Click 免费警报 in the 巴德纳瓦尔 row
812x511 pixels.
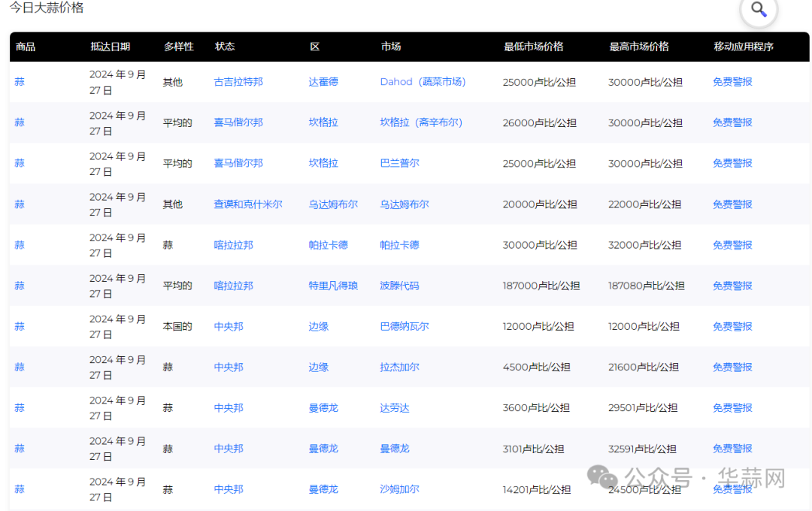click(732, 327)
